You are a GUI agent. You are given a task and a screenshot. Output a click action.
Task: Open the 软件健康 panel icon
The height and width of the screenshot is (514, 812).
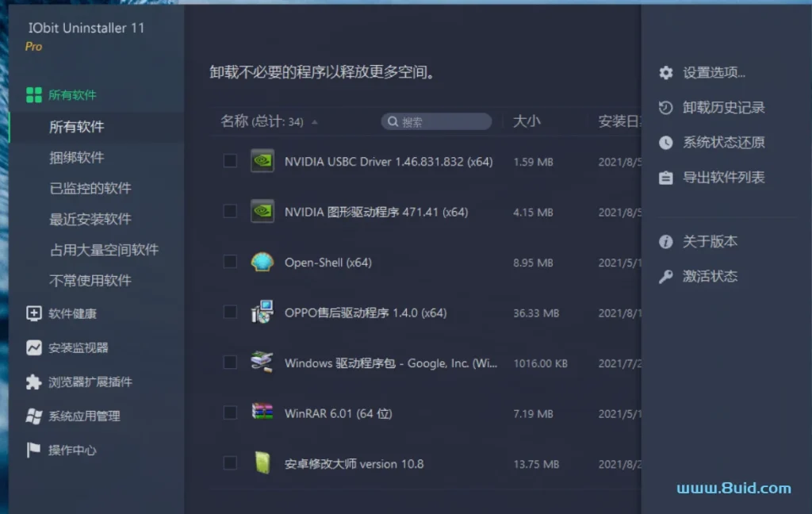pyautogui.click(x=33, y=313)
